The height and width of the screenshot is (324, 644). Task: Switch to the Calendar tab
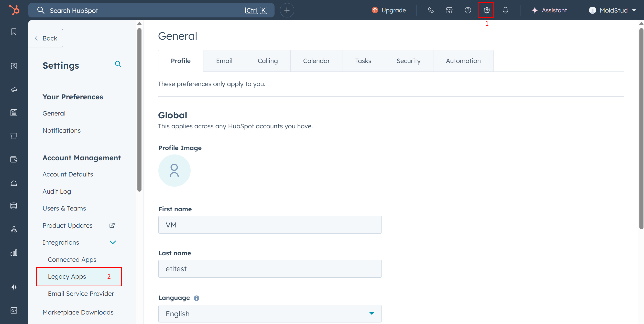coord(316,61)
